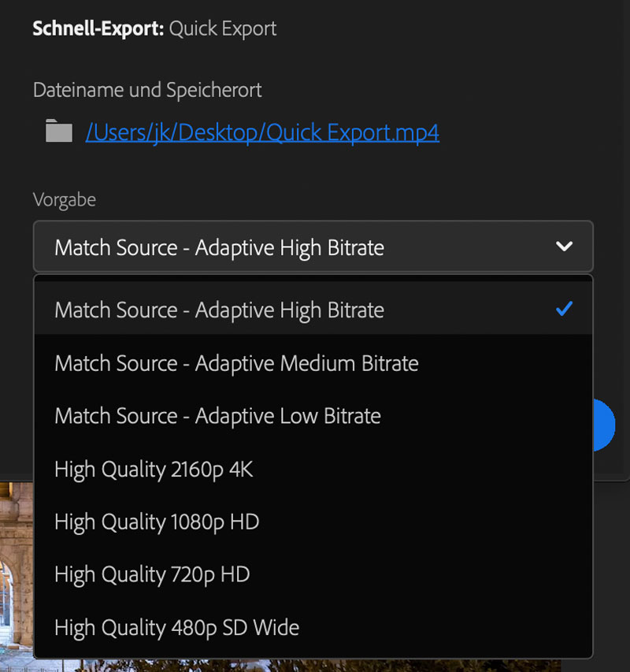
Task: Click the Vorgabe section label
Action: (x=64, y=199)
